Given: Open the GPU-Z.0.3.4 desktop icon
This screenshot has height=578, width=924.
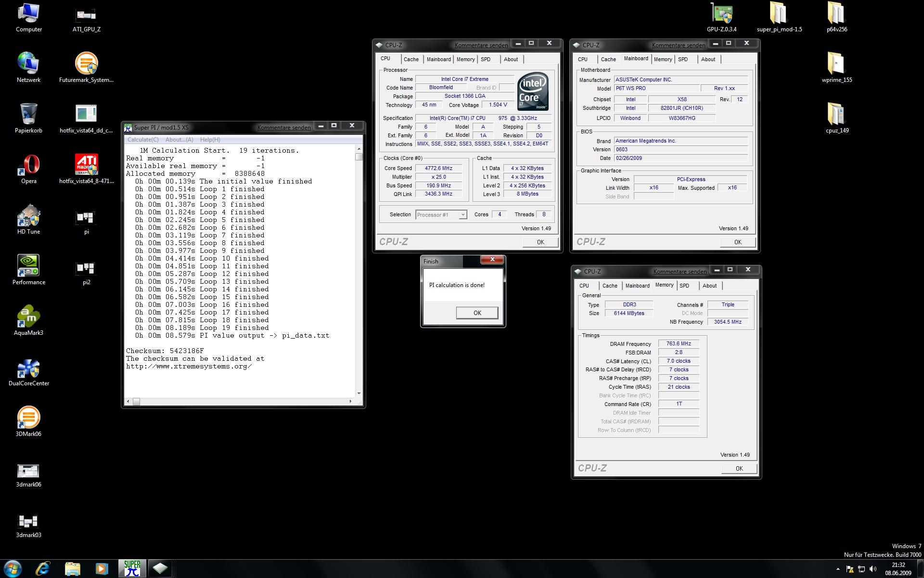Looking at the screenshot, I should click(721, 17).
